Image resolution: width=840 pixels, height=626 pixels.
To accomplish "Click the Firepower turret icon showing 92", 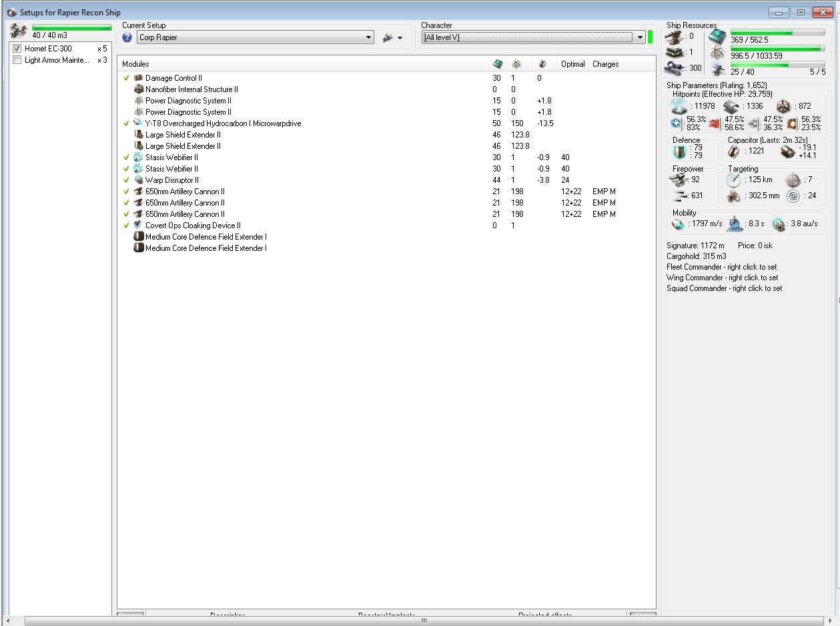I will coord(679,180).
